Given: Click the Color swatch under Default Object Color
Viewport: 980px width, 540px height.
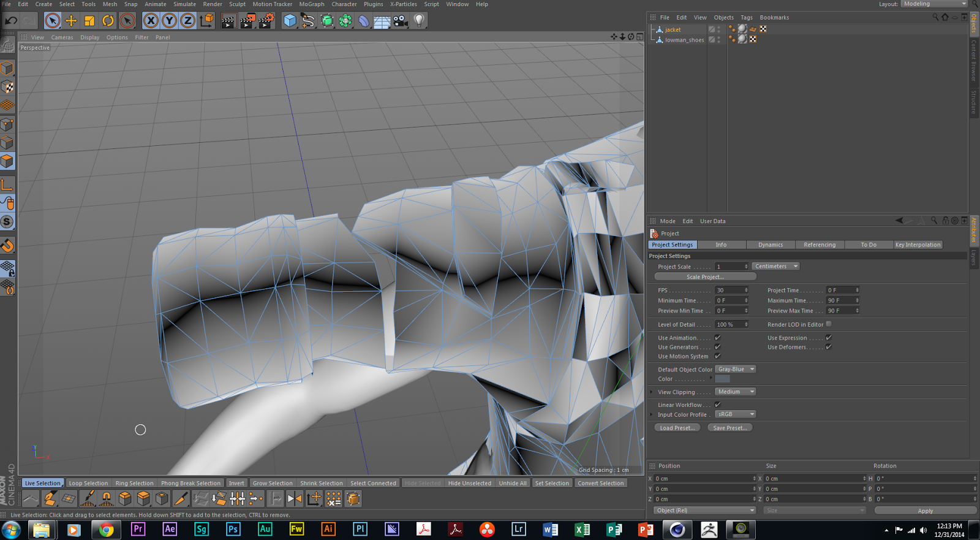Looking at the screenshot, I should (722, 379).
